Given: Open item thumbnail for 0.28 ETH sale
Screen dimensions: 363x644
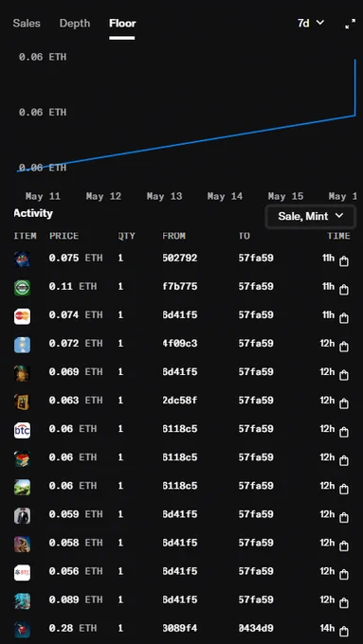Looking at the screenshot, I should 22,630.
